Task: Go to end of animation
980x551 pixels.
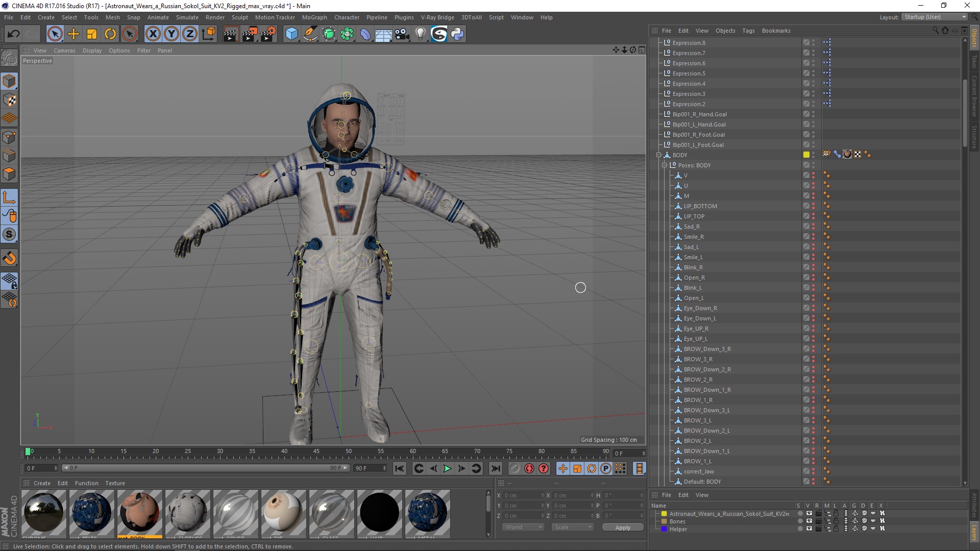Action: pos(496,468)
